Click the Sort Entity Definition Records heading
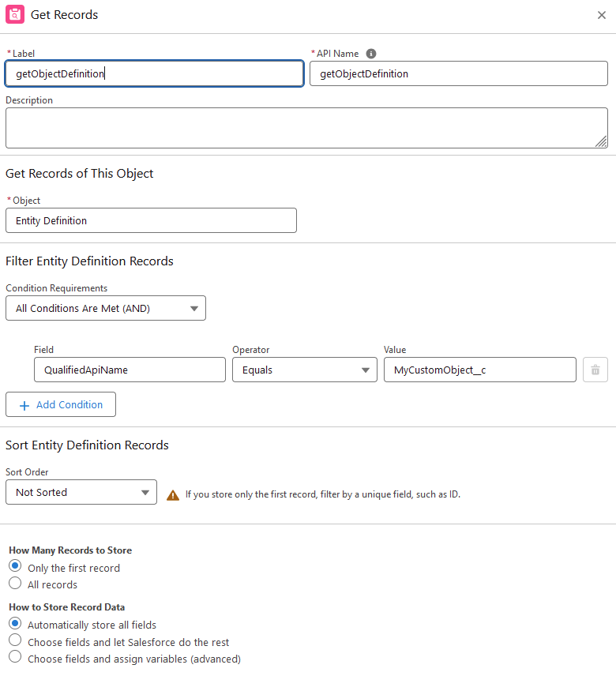 (87, 445)
